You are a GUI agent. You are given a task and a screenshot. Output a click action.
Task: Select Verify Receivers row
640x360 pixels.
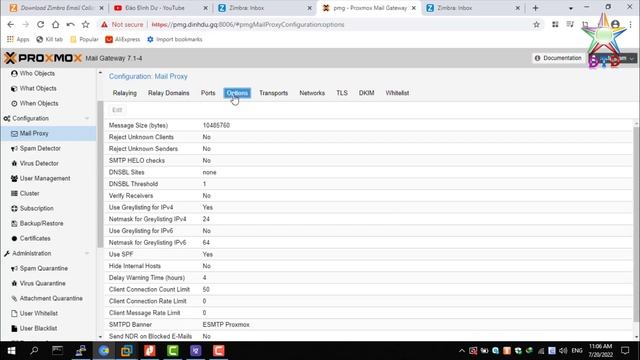click(369, 196)
